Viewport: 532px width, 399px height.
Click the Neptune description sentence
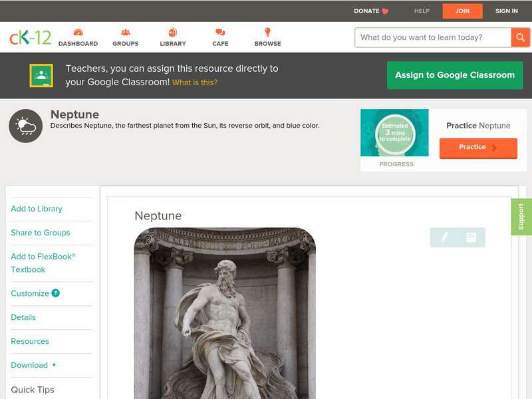click(x=185, y=126)
